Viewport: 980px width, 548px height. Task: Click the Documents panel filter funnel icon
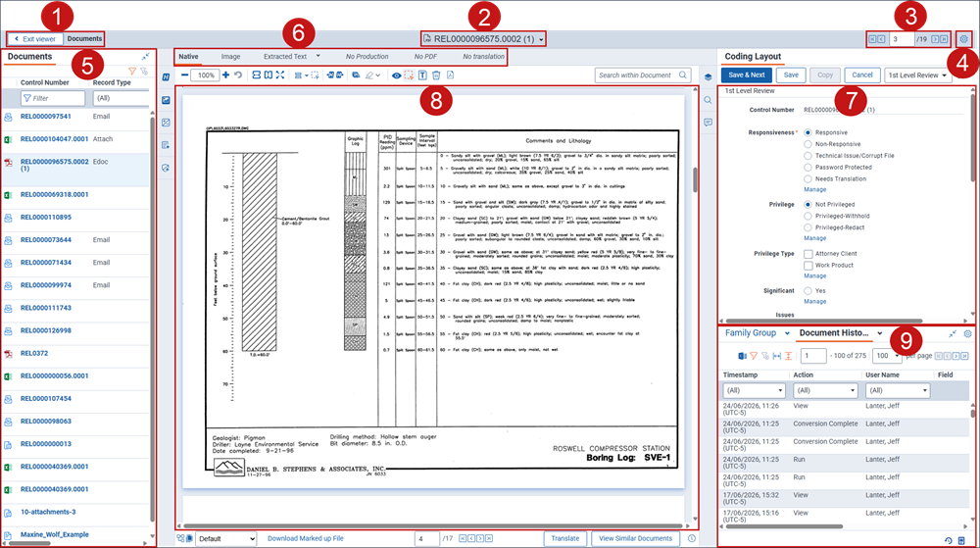(x=132, y=72)
